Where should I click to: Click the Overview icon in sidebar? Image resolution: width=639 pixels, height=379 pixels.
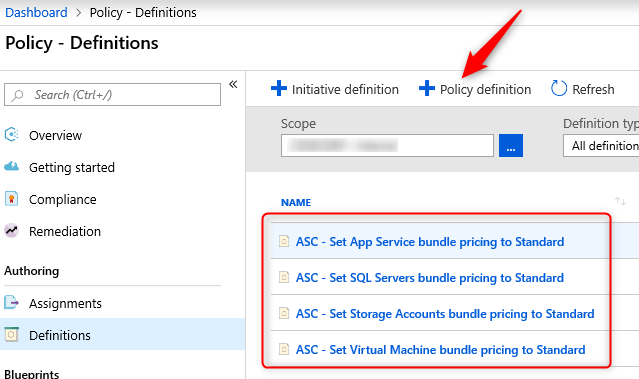(11, 134)
